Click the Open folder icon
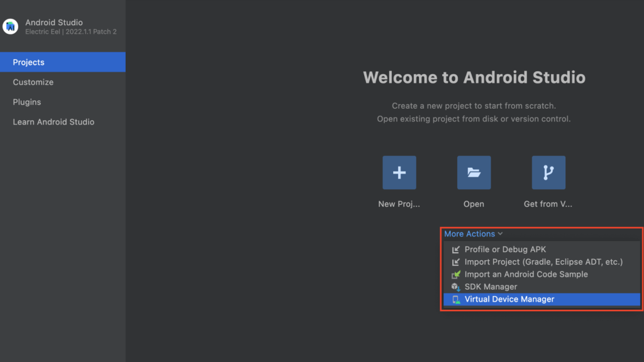The image size is (644, 362). pos(474,172)
